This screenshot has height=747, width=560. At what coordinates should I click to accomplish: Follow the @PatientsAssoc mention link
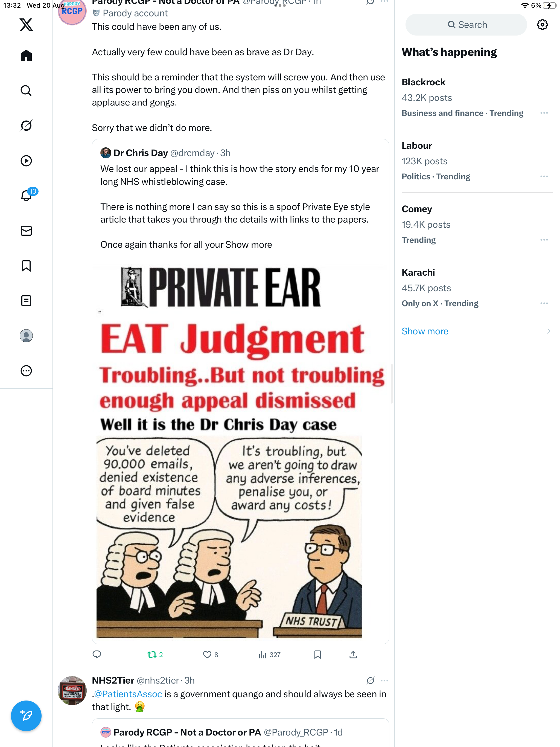coord(128,694)
